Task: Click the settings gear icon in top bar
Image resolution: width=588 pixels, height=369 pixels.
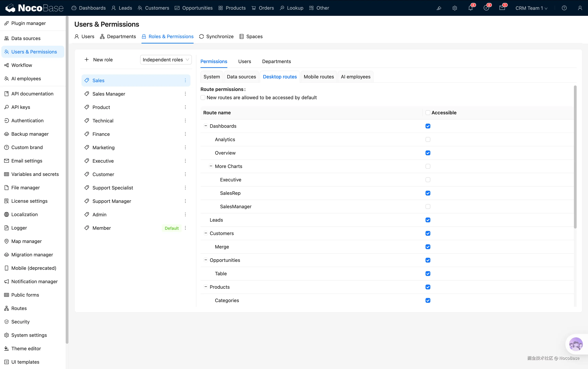Action: pos(455,8)
